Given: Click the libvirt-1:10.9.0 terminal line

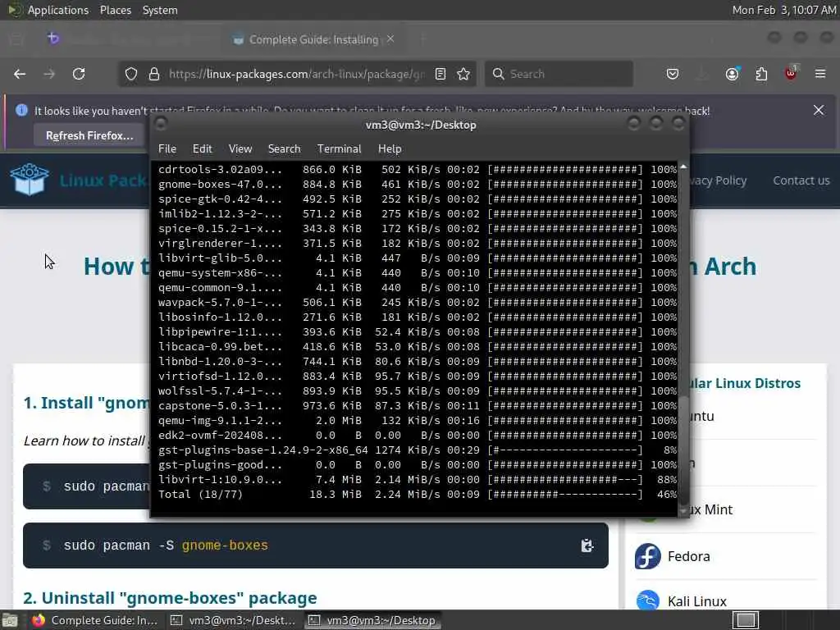Looking at the screenshot, I should pos(418,480).
